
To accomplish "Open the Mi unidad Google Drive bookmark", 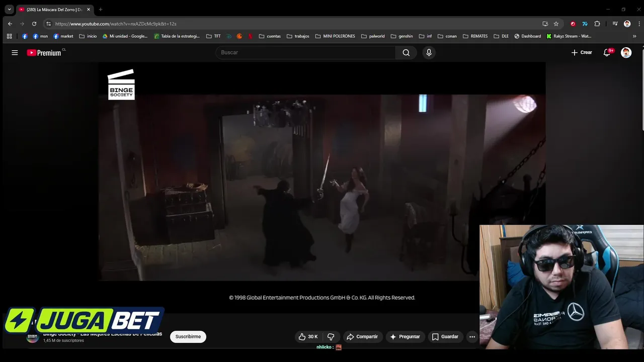I will point(125,36).
